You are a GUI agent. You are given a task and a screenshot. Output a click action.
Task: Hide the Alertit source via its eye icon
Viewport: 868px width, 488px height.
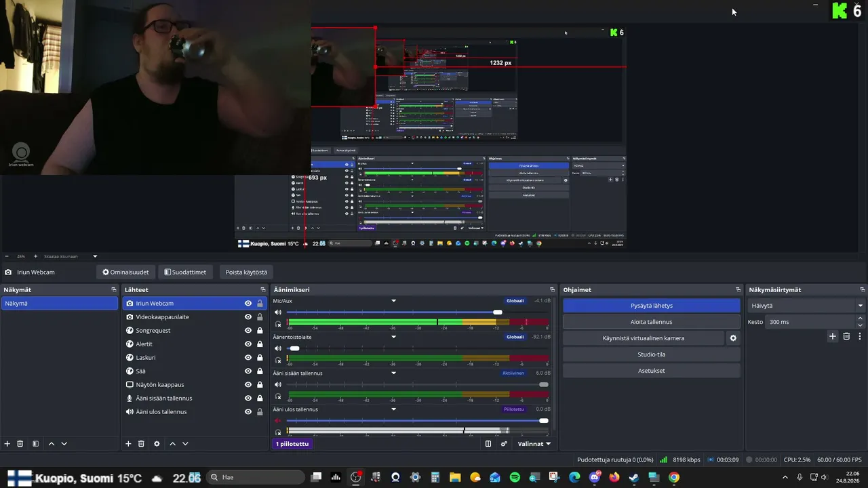[x=248, y=344]
